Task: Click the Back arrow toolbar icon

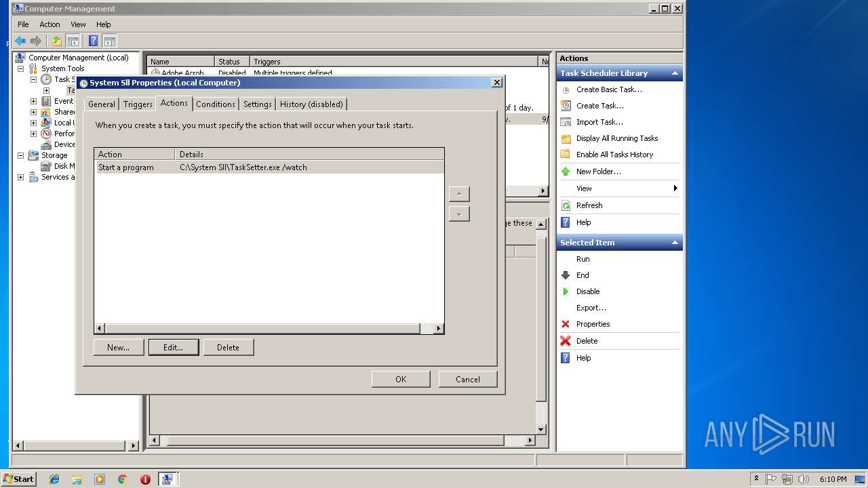Action: 20,41
